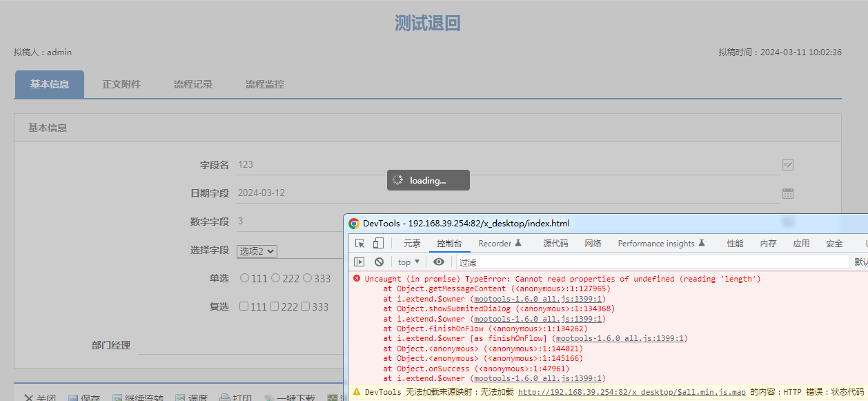Open mootools link on the finishOnFlow alias line
This screenshot has height=401, width=868.
(x=620, y=339)
